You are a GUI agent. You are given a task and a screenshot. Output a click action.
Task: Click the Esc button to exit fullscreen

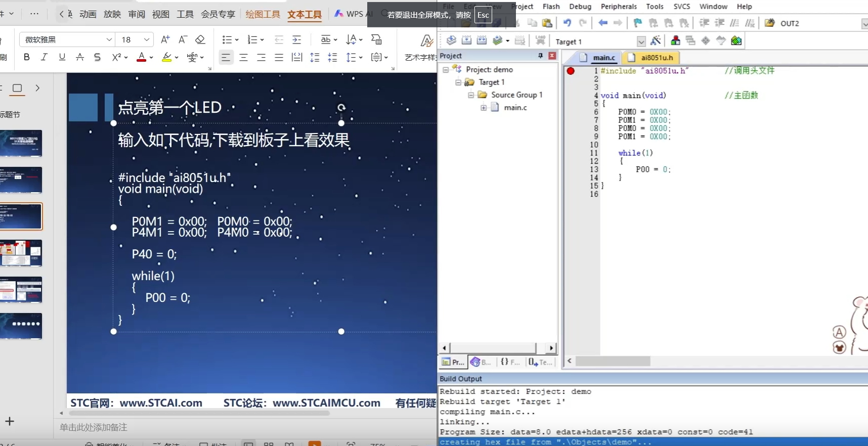pyautogui.click(x=483, y=15)
